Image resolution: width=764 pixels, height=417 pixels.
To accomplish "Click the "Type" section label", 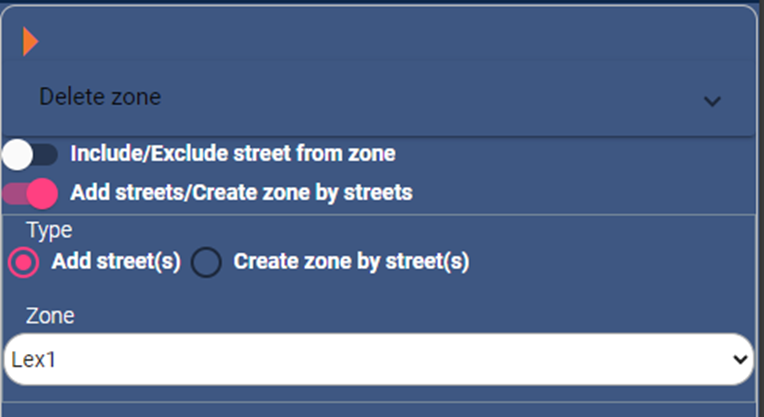I will click(49, 230).
